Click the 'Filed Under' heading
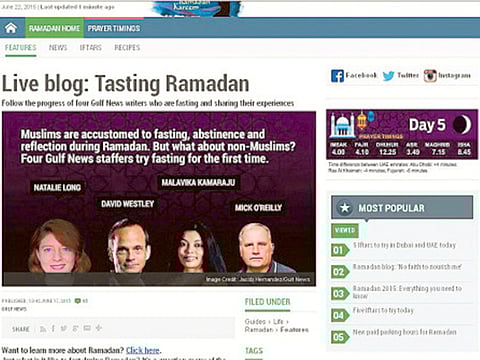This screenshot has height=360, width=480. (x=267, y=302)
